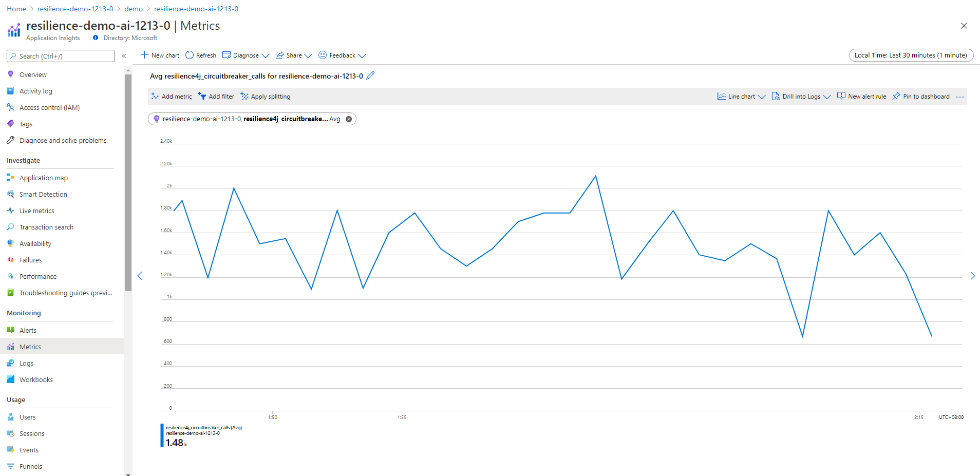
Task: Click the edit chart title pencil icon
Action: [x=370, y=76]
